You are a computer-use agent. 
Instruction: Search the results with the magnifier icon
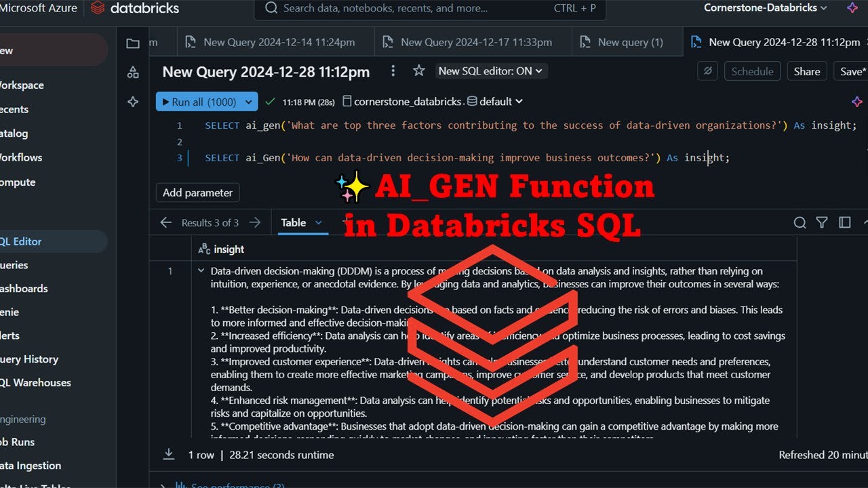[800, 222]
